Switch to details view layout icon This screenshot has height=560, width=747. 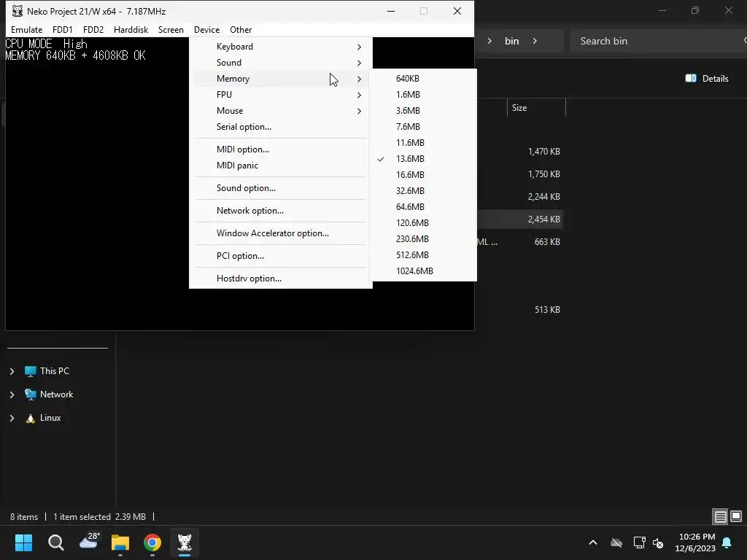point(720,517)
